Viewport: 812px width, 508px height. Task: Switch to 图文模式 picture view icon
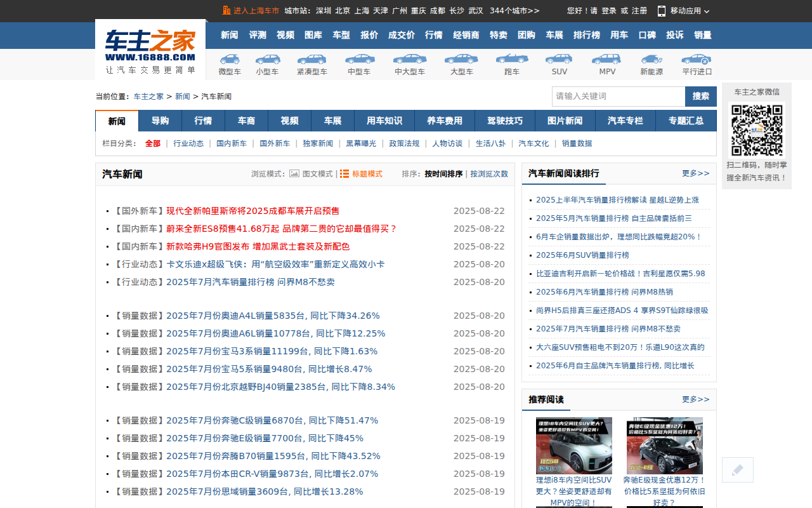coord(294,173)
